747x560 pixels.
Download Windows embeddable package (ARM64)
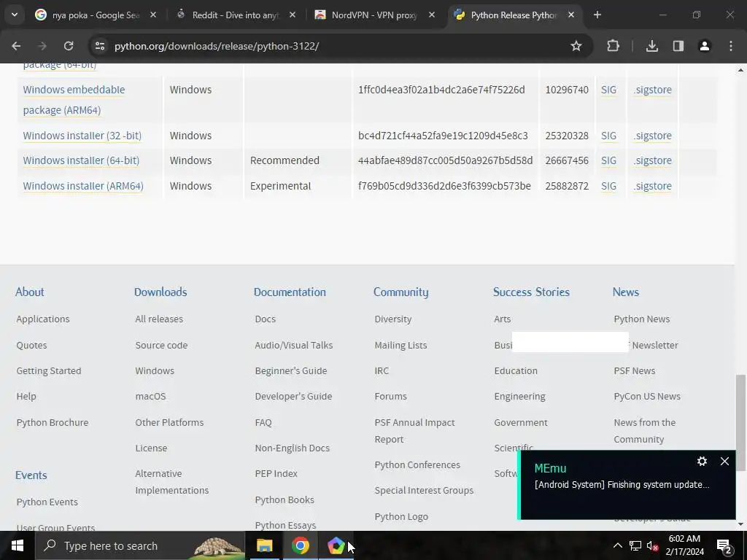click(74, 99)
